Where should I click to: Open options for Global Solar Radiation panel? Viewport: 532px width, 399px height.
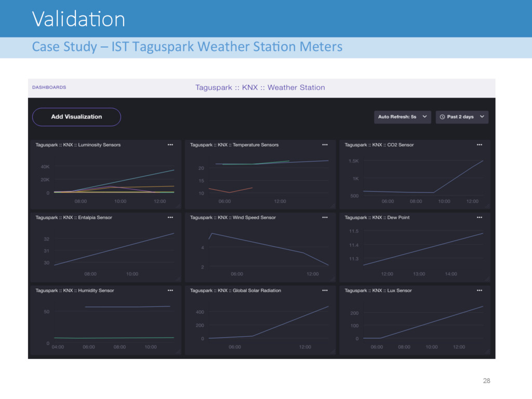[x=325, y=290]
